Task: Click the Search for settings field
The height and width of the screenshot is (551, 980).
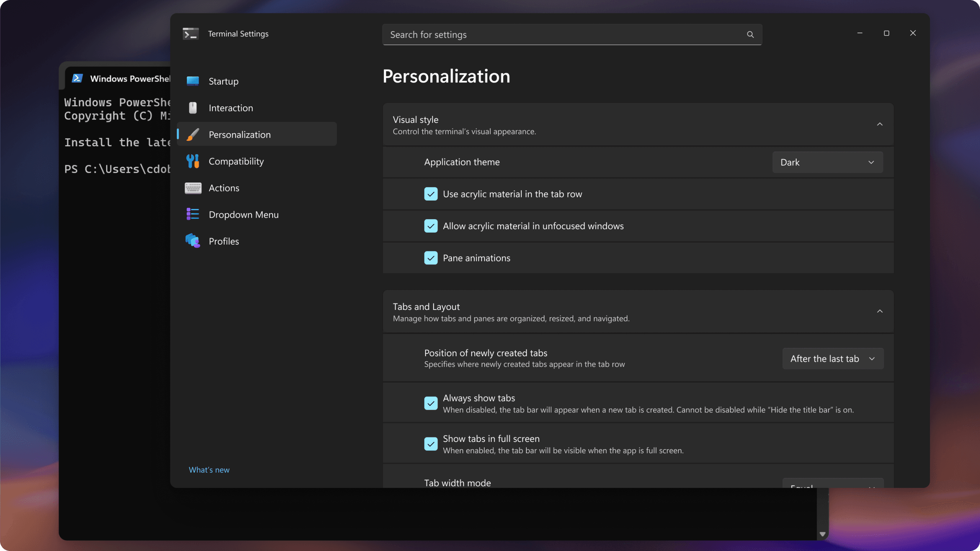Action: 536,34
